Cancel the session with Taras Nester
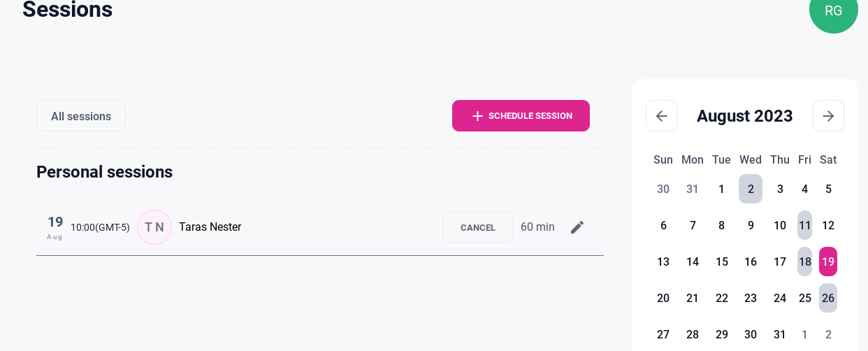Viewport: 868px width, 351px height. pos(478,227)
